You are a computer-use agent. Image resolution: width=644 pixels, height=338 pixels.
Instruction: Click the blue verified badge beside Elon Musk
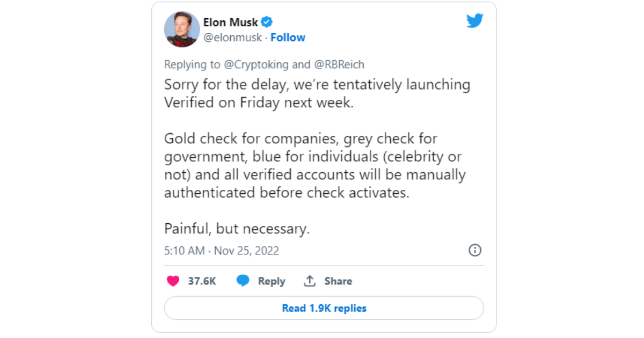(x=267, y=23)
